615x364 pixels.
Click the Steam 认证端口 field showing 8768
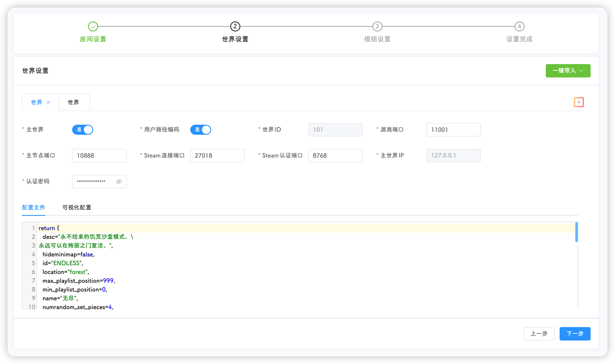[335, 156]
